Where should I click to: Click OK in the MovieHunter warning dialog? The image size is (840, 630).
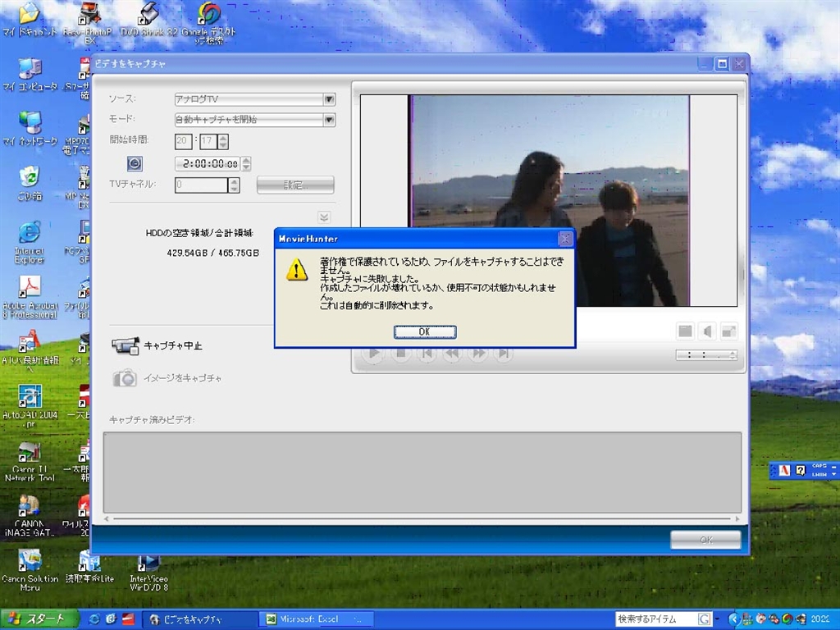click(x=424, y=331)
